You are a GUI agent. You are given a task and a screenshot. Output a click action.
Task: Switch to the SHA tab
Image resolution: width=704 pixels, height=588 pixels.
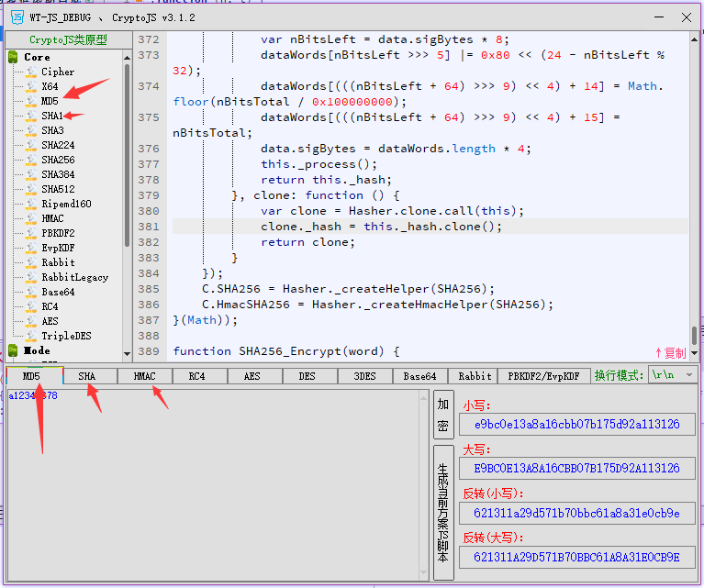tap(86, 376)
